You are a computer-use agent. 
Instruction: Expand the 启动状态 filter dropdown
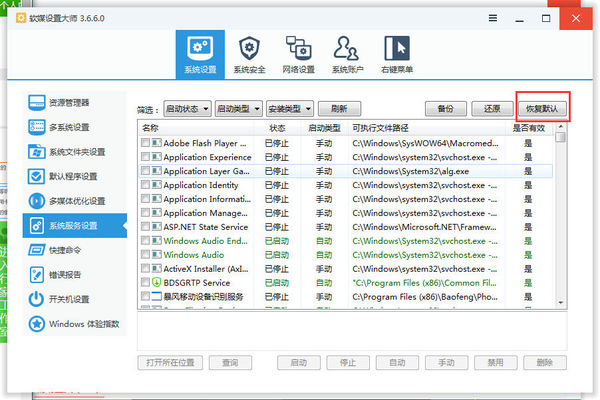tap(186, 108)
